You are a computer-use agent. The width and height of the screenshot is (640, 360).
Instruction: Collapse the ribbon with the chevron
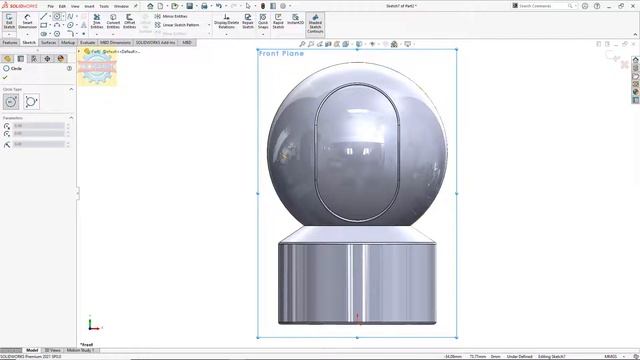[635, 34]
